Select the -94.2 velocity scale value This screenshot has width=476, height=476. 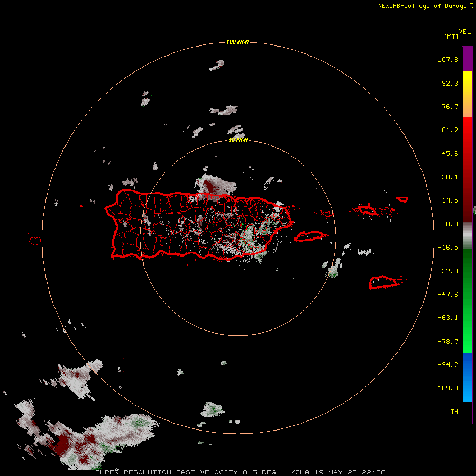coord(448,365)
